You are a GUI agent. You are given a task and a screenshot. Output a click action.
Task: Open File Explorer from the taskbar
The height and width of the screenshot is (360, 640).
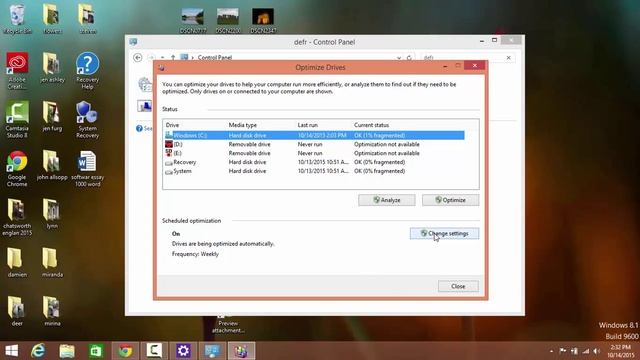click(67, 351)
